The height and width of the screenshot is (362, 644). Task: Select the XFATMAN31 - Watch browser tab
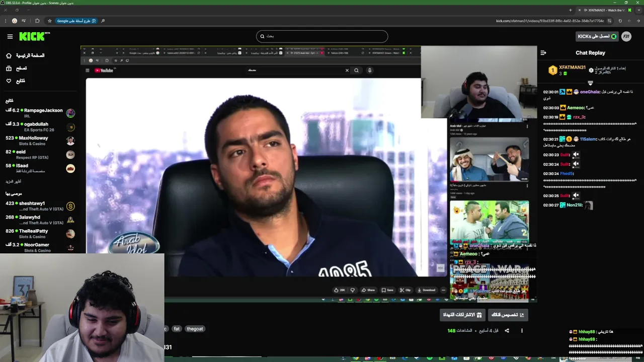(x=605, y=10)
